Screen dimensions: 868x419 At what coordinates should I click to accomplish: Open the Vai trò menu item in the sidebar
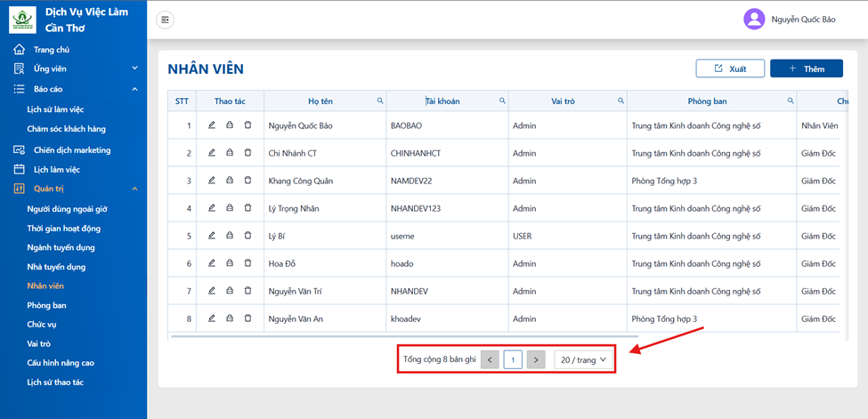pyautogui.click(x=39, y=343)
